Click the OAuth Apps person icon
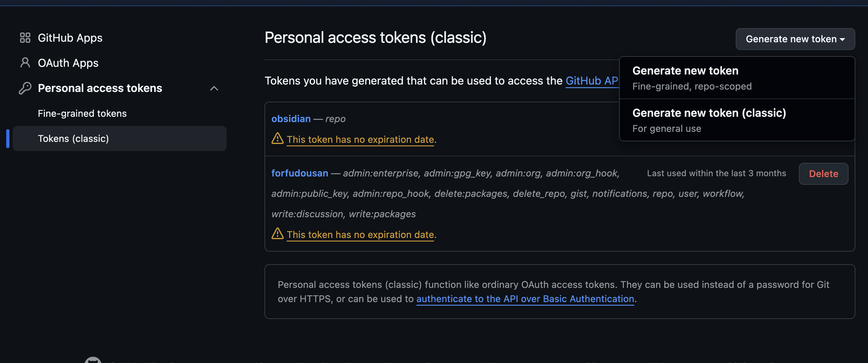 [25, 63]
